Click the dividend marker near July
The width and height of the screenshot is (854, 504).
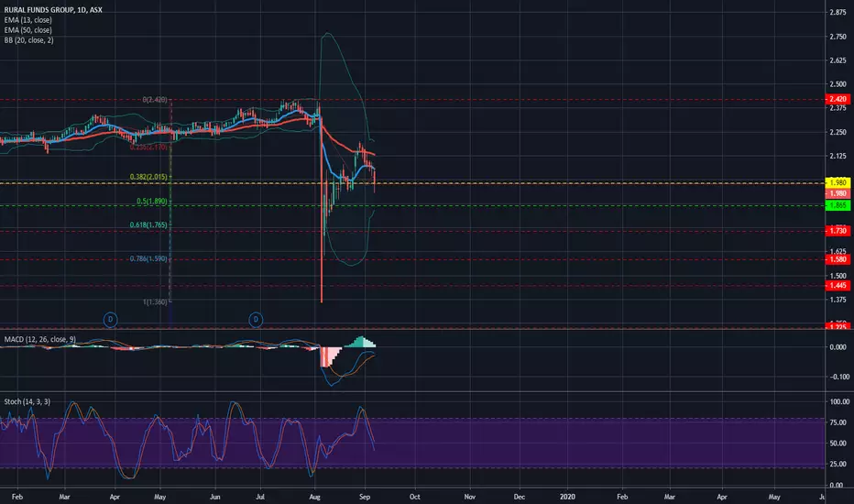point(256,320)
